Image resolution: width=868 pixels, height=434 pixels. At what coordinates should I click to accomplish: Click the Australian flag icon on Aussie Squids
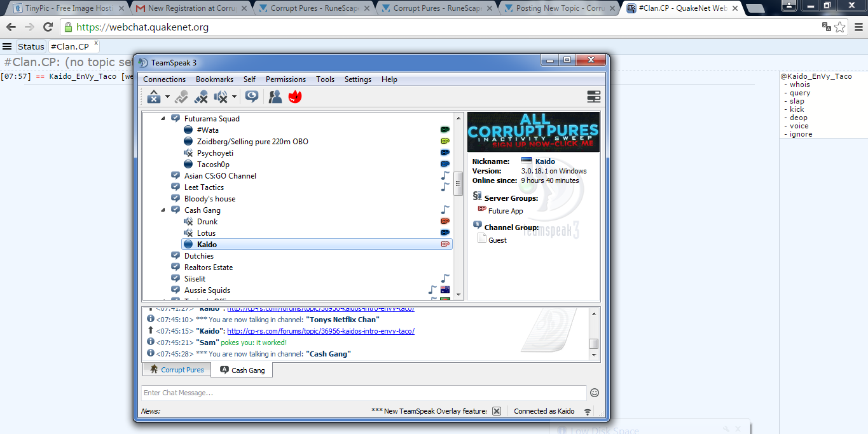click(x=445, y=290)
